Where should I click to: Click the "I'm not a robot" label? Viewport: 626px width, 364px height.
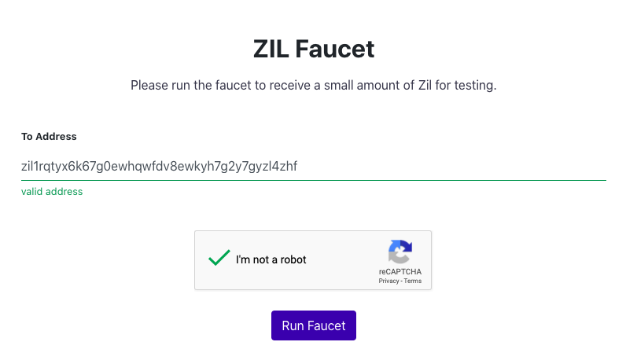tap(271, 259)
